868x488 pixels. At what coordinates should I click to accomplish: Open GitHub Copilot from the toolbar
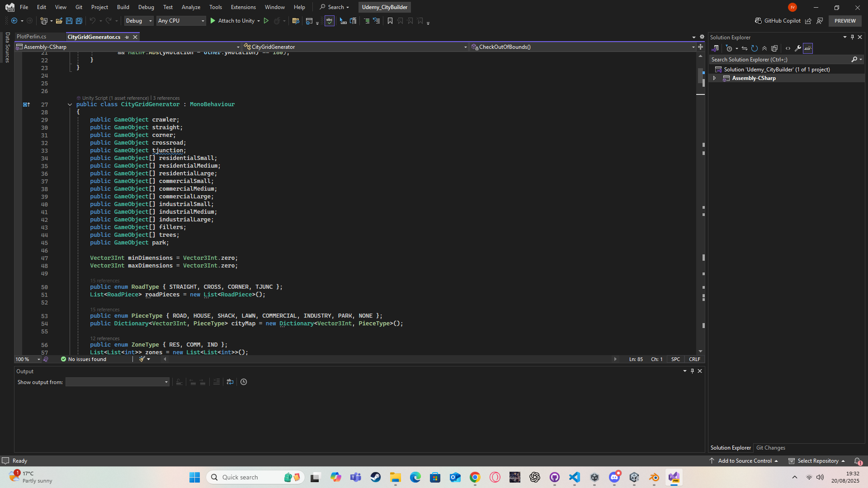tap(778, 21)
